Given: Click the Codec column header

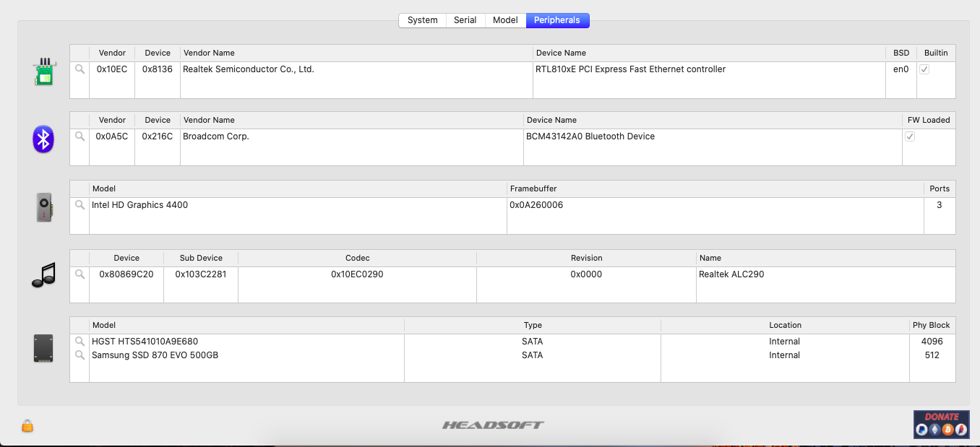Looking at the screenshot, I should coord(357,258).
